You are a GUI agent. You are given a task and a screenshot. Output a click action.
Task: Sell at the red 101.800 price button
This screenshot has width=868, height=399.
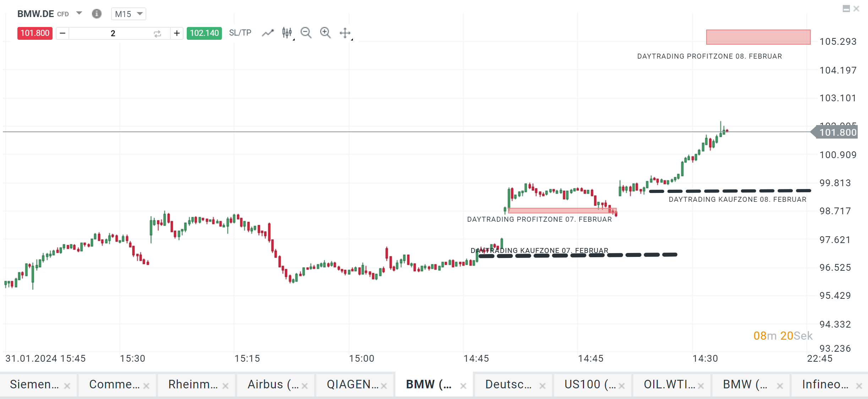(35, 33)
